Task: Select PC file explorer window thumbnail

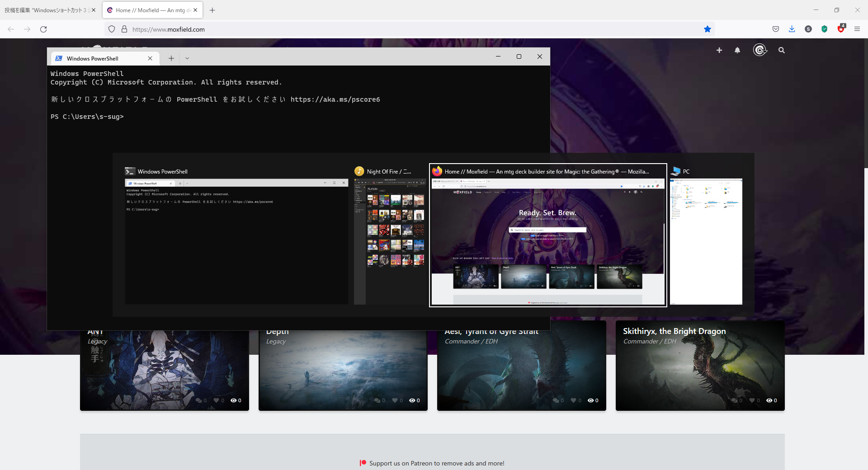Action: pos(706,241)
